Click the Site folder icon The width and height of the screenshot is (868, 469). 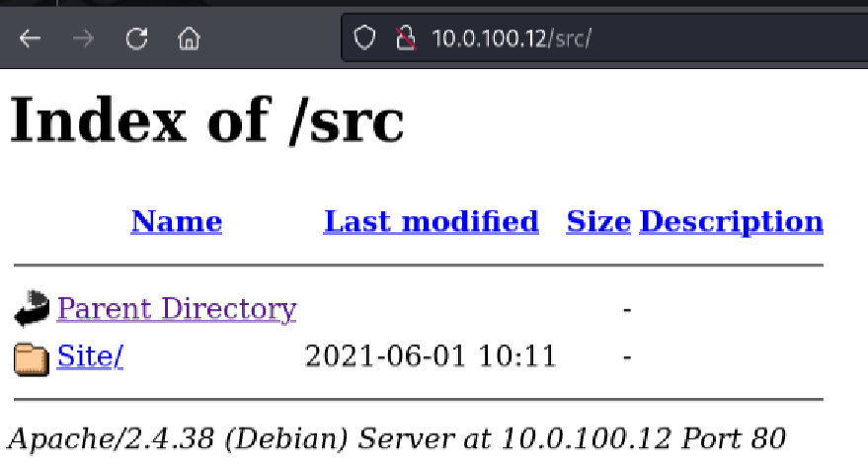pos(33,358)
